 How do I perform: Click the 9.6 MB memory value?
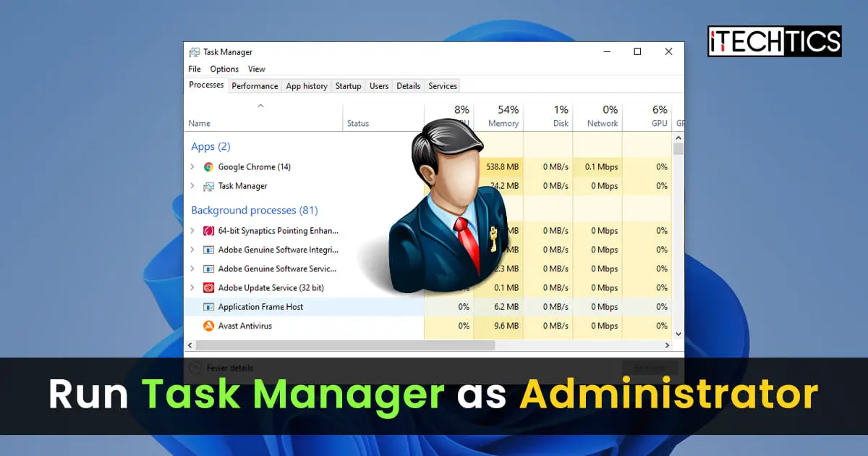506,326
